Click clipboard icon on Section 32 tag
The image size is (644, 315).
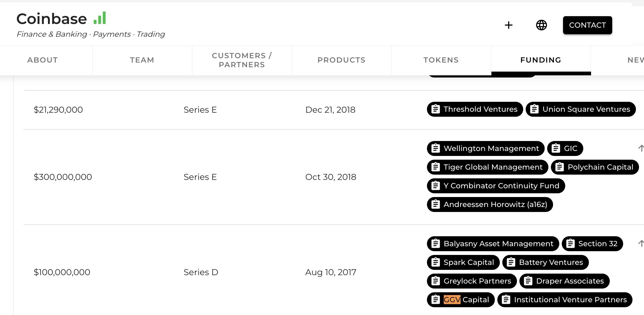point(570,244)
